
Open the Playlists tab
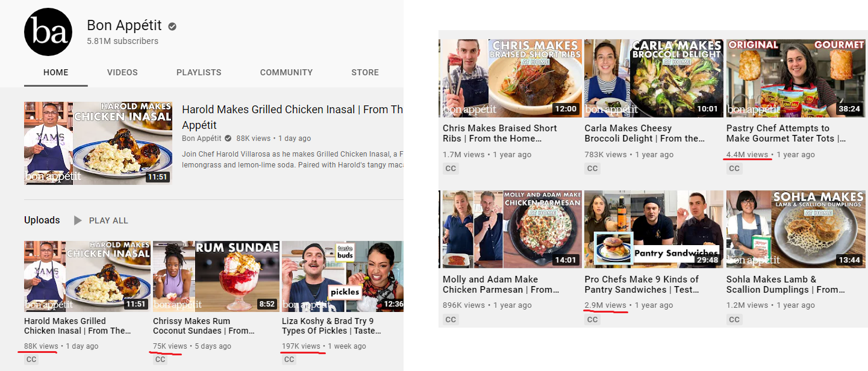(198, 72)
